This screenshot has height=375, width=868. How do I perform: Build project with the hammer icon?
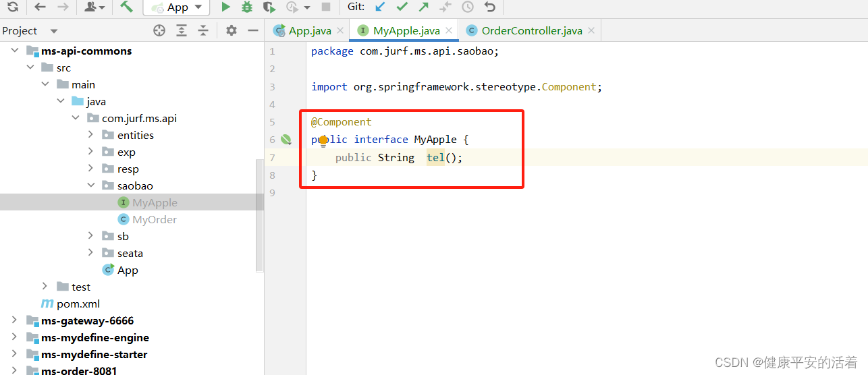pyautogui.click(x=126, y=7)
